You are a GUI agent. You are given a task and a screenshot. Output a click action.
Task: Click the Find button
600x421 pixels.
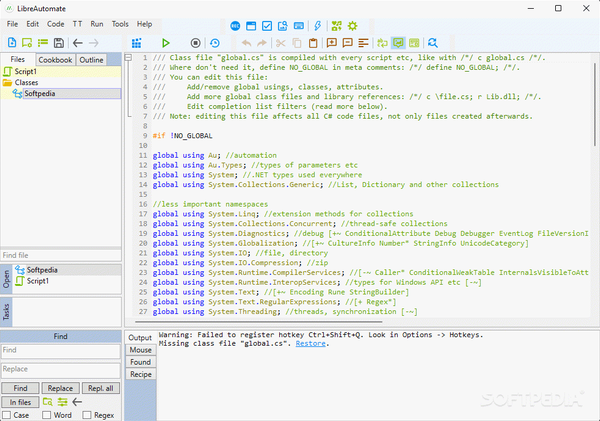(20, 388)
